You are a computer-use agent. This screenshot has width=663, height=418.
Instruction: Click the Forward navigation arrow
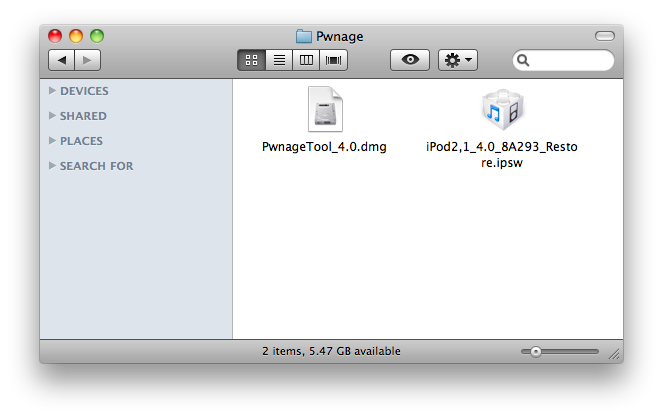[87, 61]
